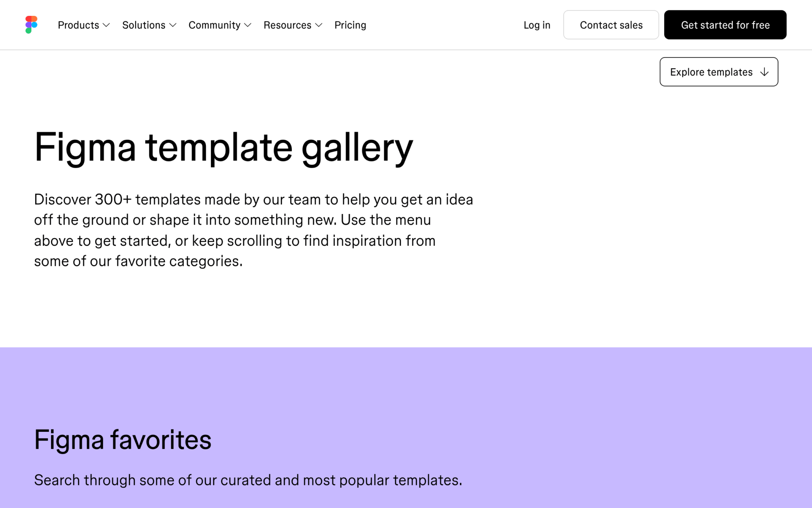This screenshot has height=508, width=812.
Task: Open the Solutions menu
Action: tap(144, 25)
